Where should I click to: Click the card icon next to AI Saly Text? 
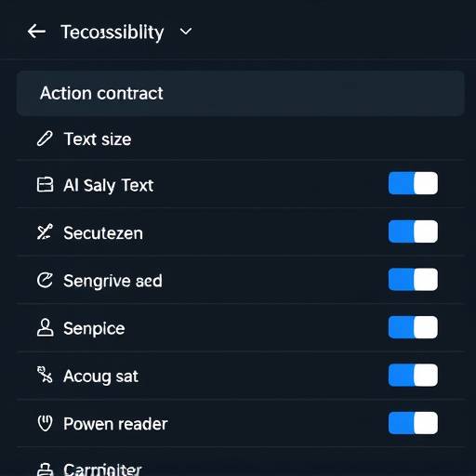(45, 185)
